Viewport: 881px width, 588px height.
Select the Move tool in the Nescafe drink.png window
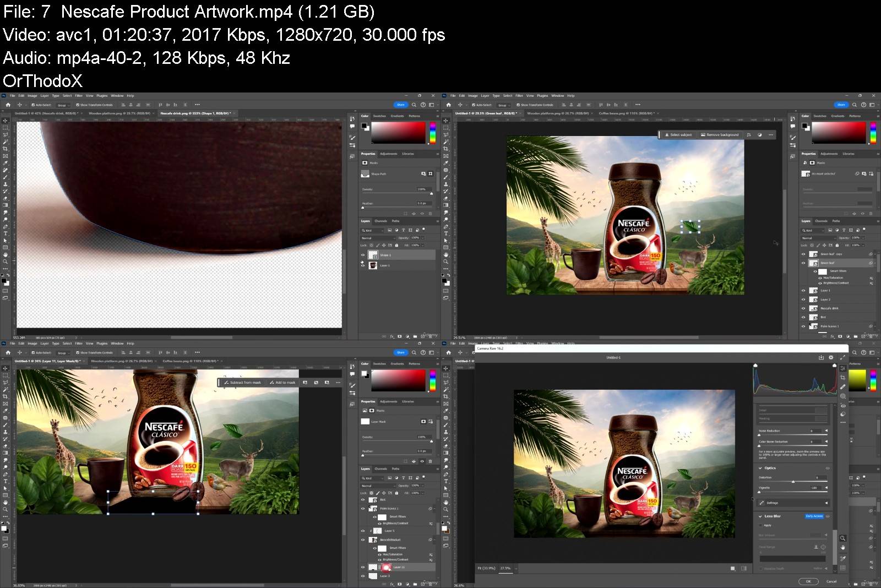tap(5, 121)
